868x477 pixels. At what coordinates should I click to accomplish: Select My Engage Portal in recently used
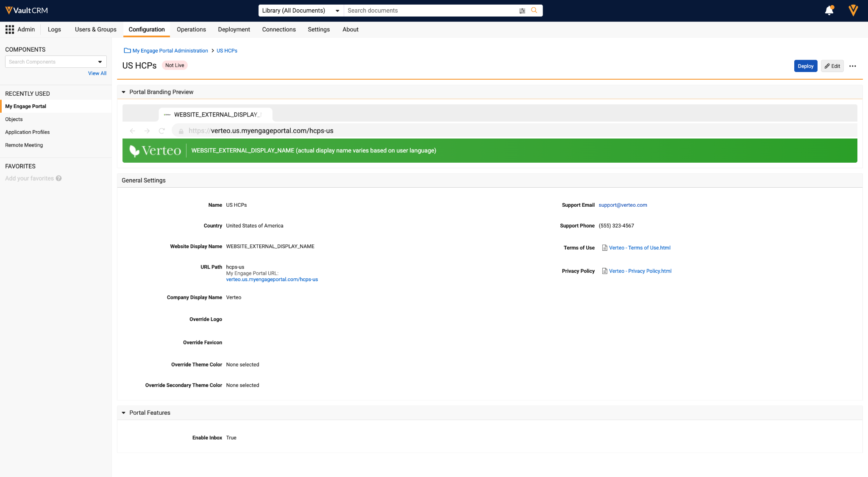(56, 106)
